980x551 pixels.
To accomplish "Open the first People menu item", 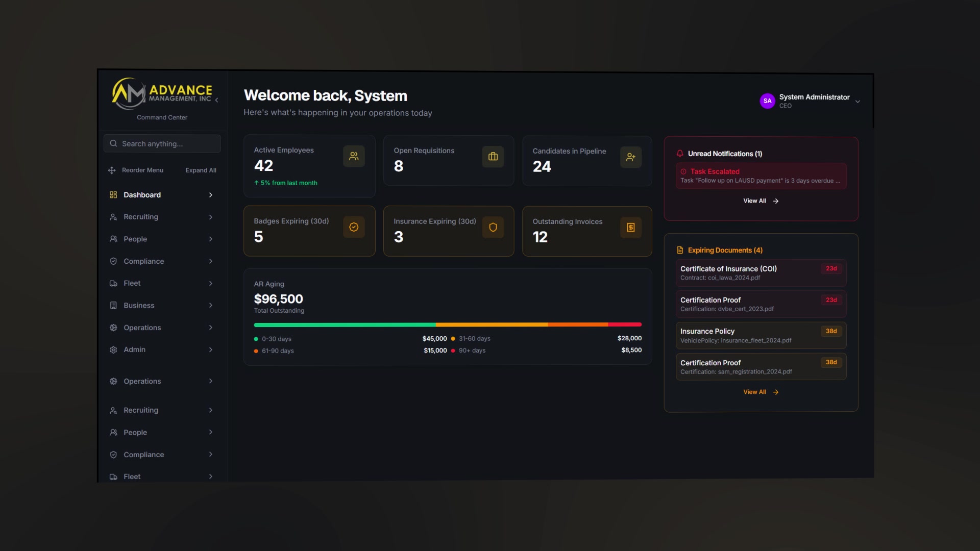I will pyautogui.click(x=162, y=239).
